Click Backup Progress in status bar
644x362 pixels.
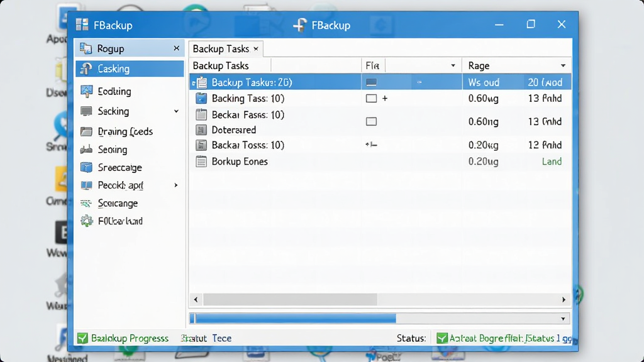point(130,338)
